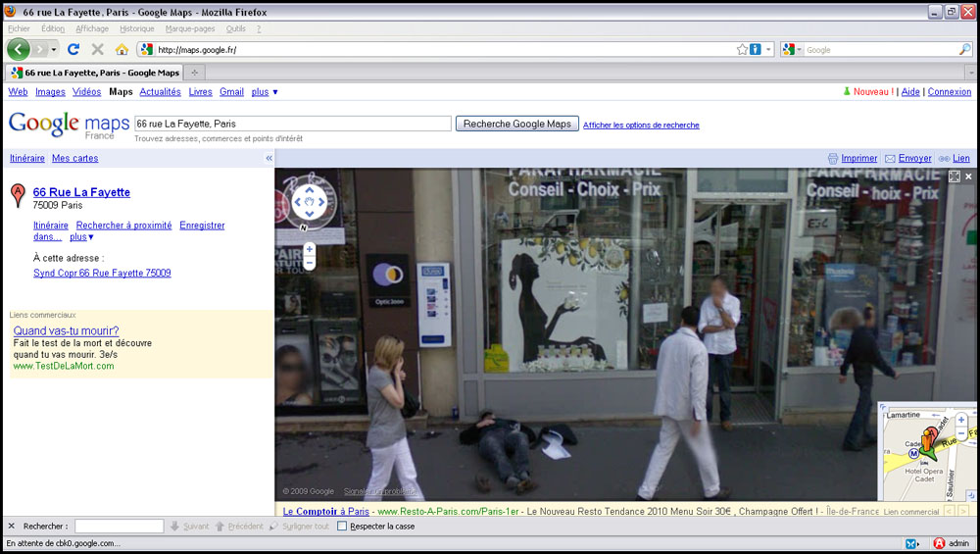Open the search engine selector dropdown
This screenshot has width=980, height=554.
click(792, 49)
